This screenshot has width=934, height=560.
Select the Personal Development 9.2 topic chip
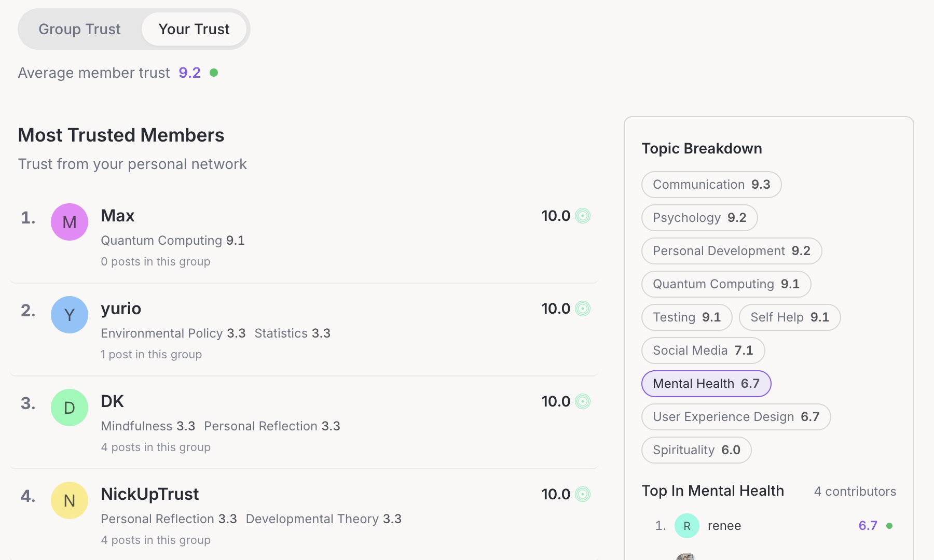732,251
